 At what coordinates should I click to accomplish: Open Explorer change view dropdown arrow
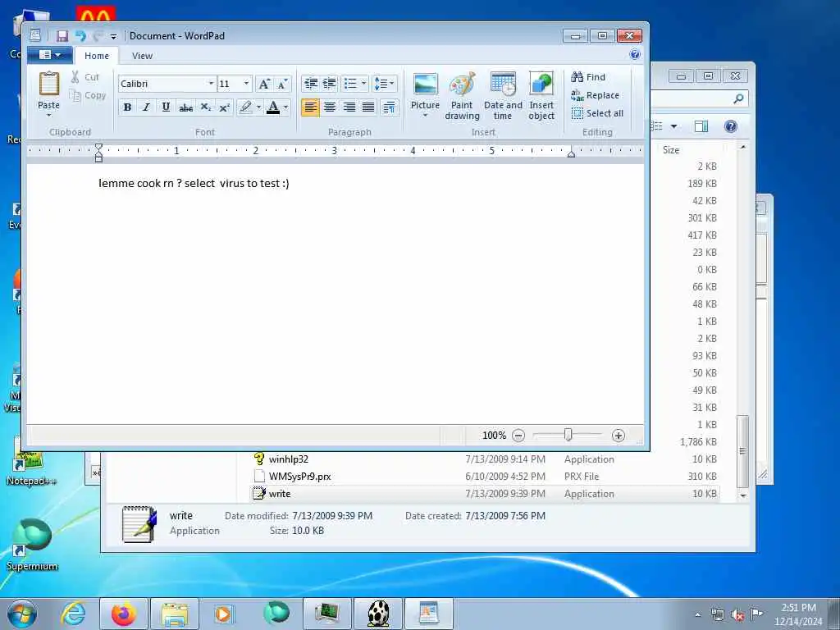click(x=674, y=126)
